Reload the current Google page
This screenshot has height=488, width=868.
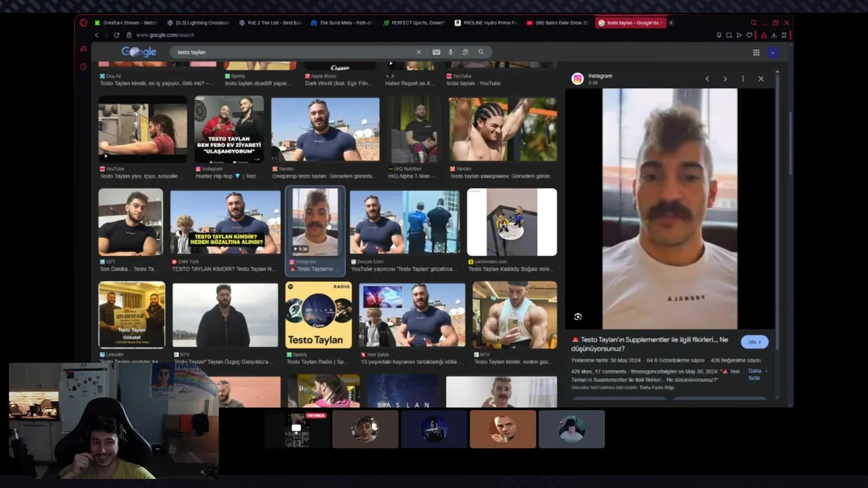[117, 35]
